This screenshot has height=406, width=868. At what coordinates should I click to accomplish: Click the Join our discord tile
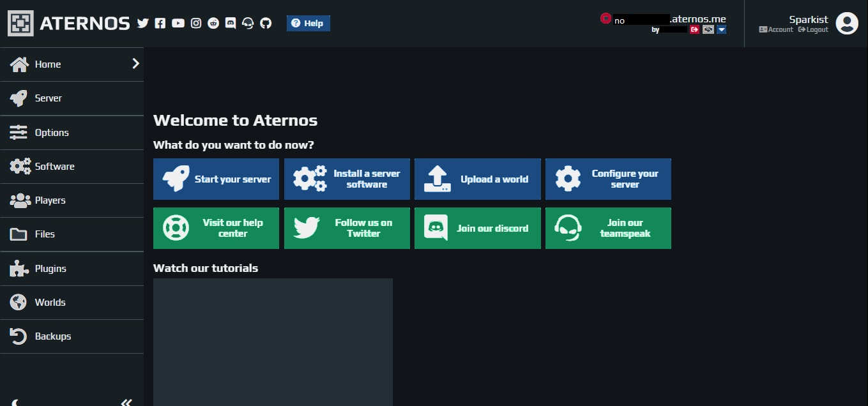tap(478, 228)
